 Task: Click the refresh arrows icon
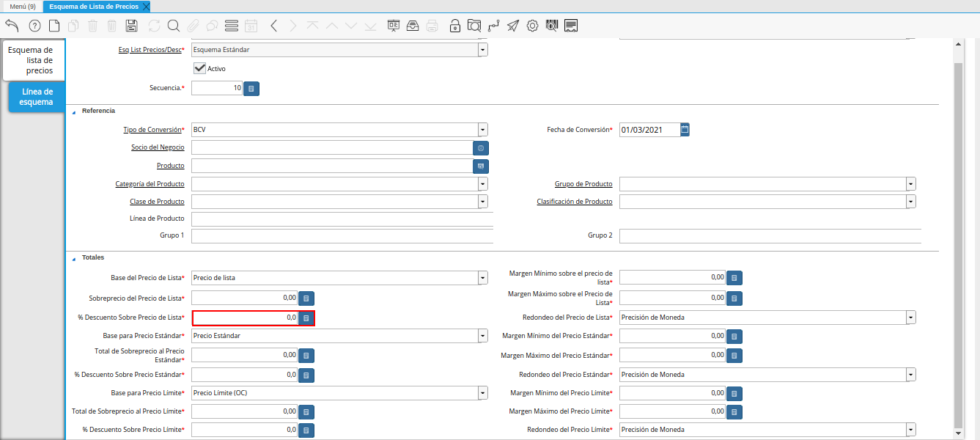[154, 26]
